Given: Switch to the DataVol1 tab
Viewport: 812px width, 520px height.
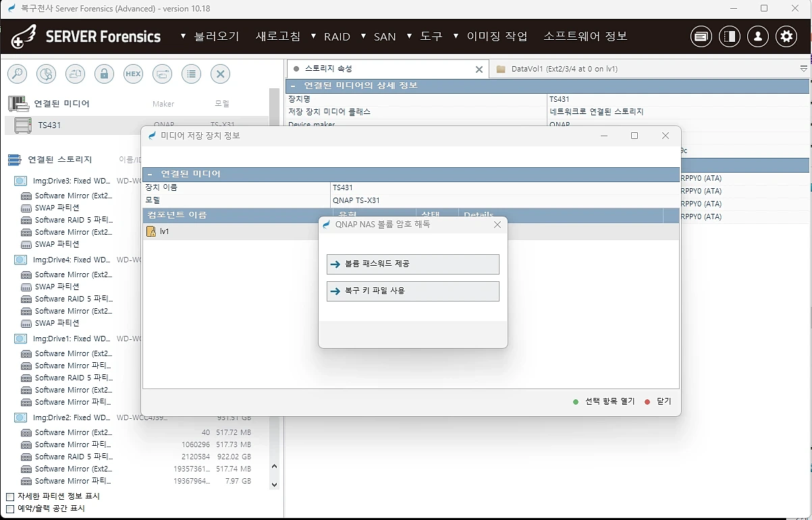Looking at the screenshot, I should point(564,69).
